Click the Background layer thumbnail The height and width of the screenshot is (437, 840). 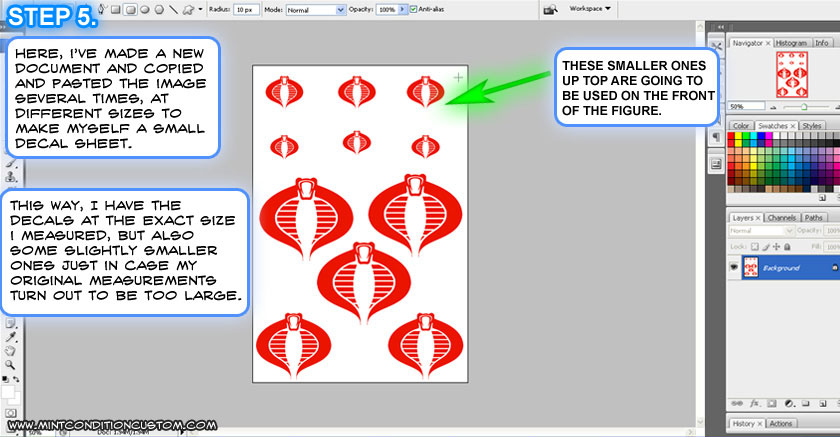(x=751, y=267)
